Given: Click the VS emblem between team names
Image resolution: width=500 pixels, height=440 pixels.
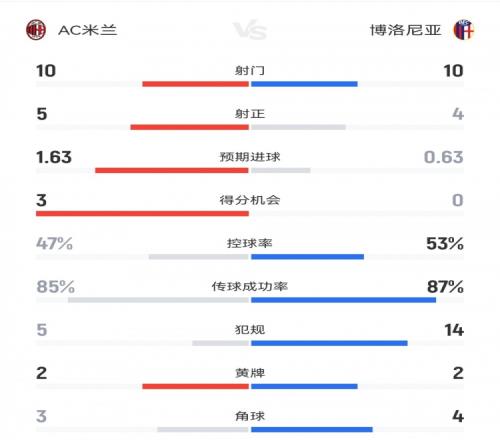Looking at the screenshot, I should click(250, 30).
